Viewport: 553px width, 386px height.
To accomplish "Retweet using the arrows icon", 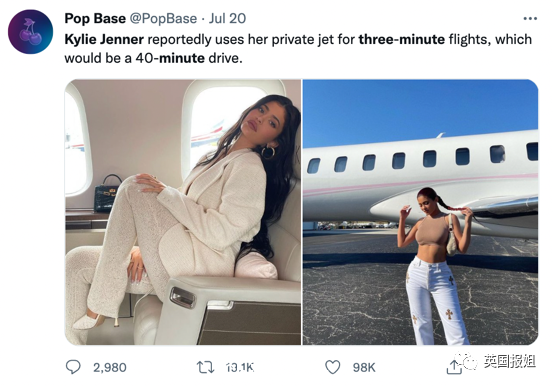I will click(205, 367).
